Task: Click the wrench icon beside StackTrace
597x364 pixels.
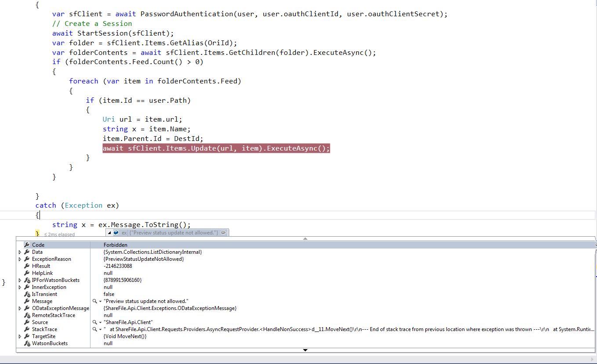Action: [27, 329]
